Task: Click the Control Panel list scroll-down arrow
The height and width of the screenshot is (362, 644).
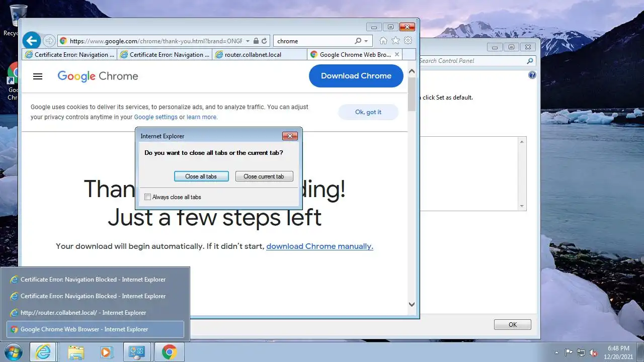Action: [522, 206]
